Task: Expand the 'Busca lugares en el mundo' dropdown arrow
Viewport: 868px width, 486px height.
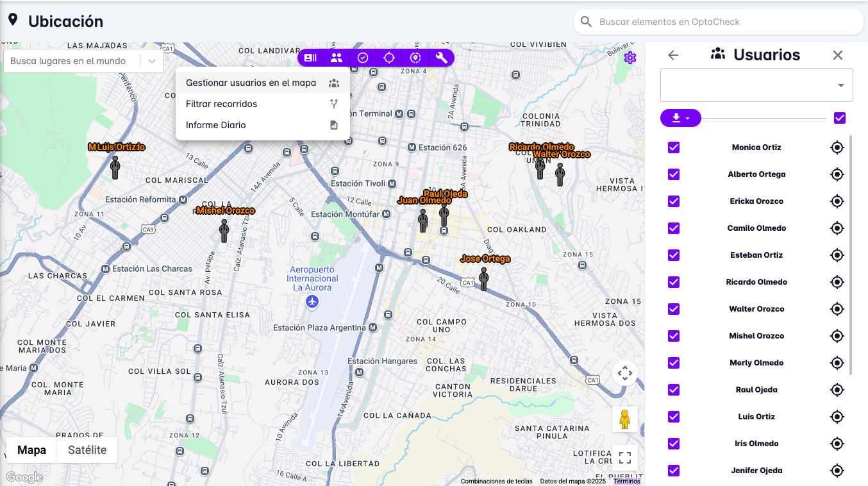Action: click(152, 62)
